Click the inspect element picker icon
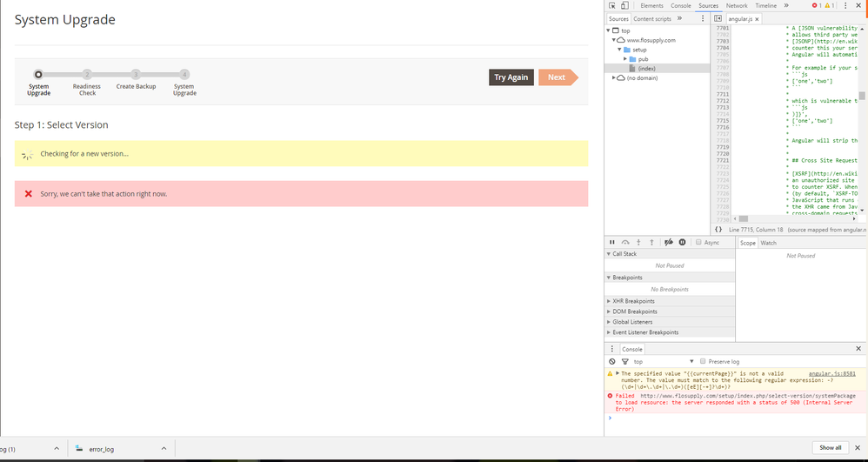This screenshot has height=462, width=868. coord(612,6)
